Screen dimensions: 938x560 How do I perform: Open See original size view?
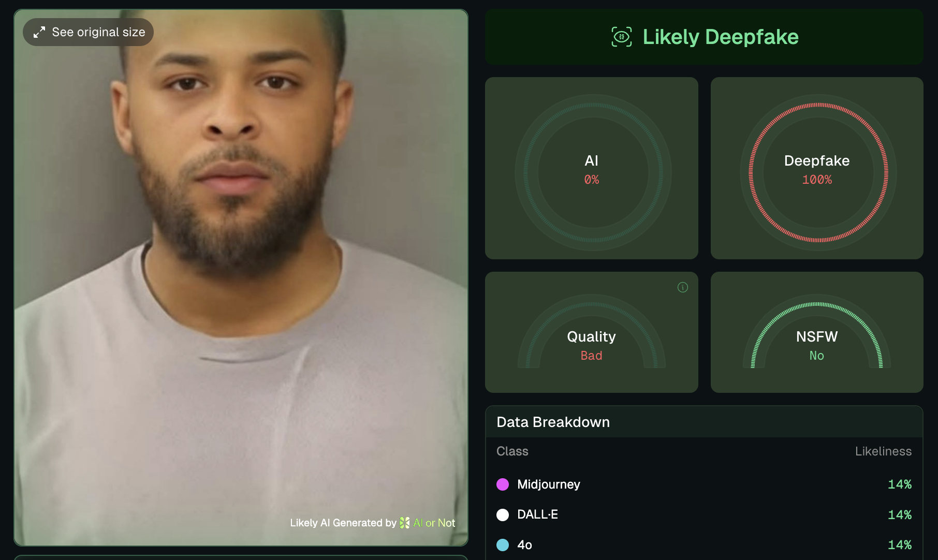click(88, 32)
